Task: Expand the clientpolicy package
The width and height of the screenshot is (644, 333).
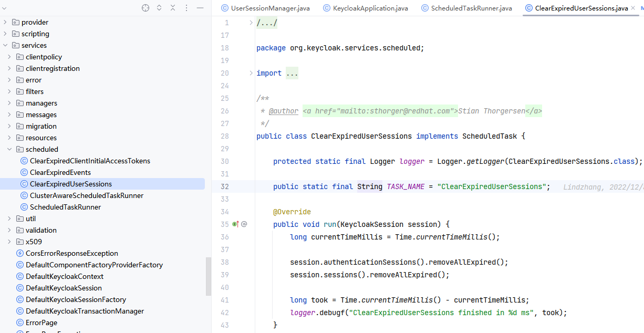Action: pyautogui.click(x=9, y=57)
